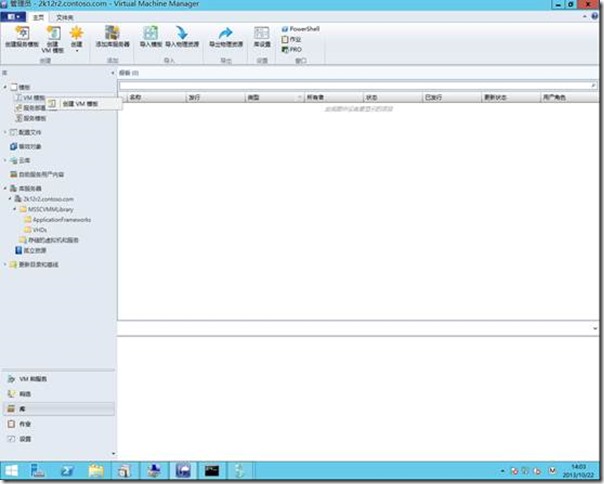Collapse the Templates tree node

pos(5,87)
